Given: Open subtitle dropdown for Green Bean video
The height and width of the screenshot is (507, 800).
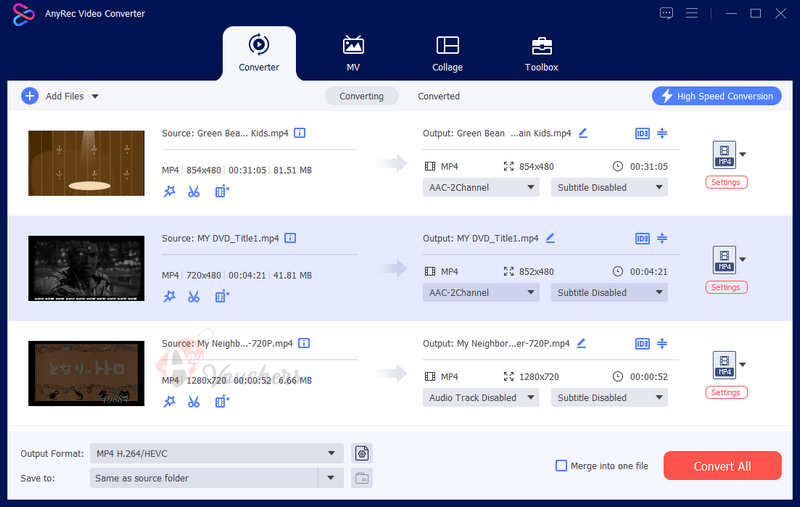Looking at the screenshot, I should pyautogui.click(x=609, y=187).
